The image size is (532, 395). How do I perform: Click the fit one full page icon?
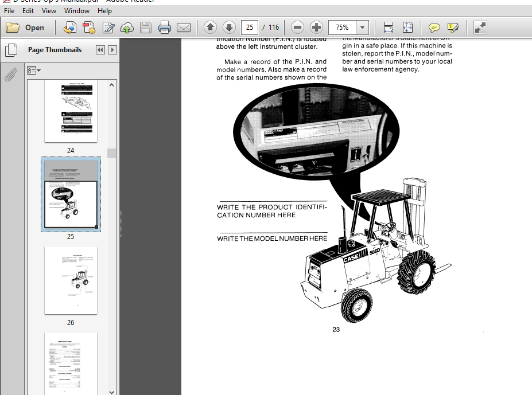(407, 28)
